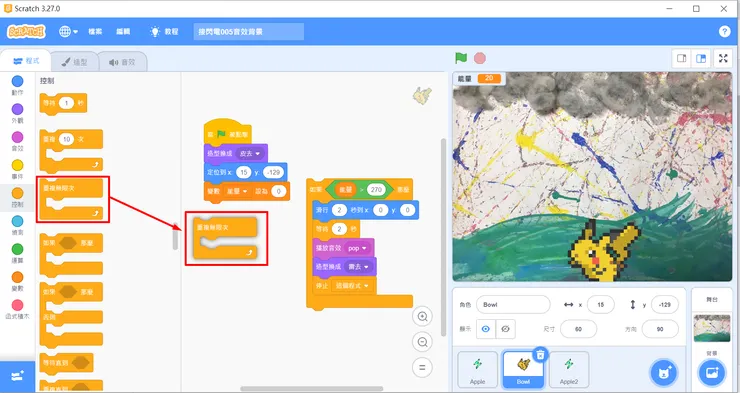
Task: Select the stage backdrop thumbnail
Action: point(712,328)
